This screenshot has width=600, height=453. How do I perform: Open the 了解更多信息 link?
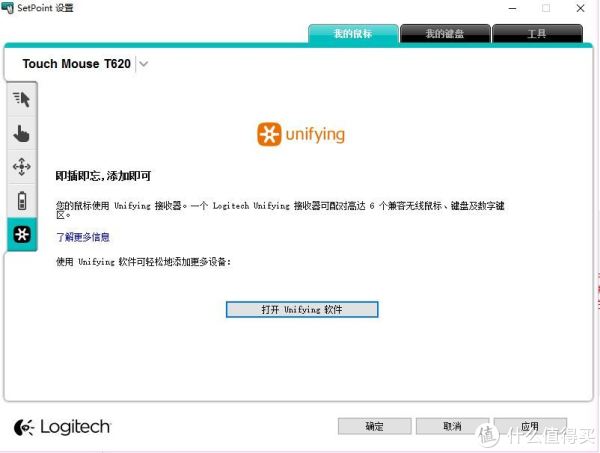coord(83,237)
